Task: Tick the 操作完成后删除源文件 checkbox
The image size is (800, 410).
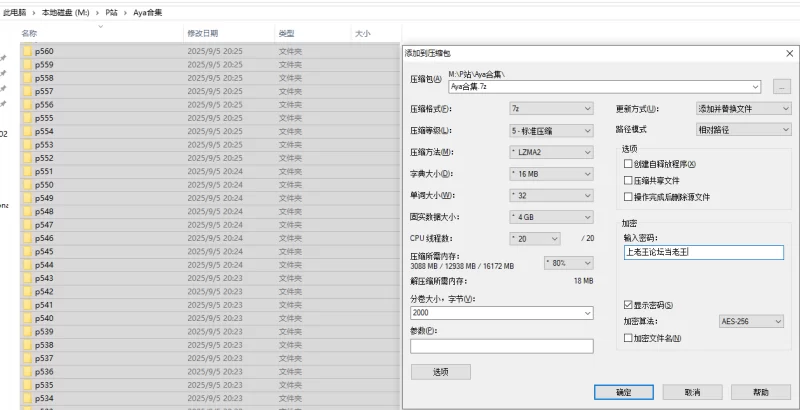Action: (628, 197)
